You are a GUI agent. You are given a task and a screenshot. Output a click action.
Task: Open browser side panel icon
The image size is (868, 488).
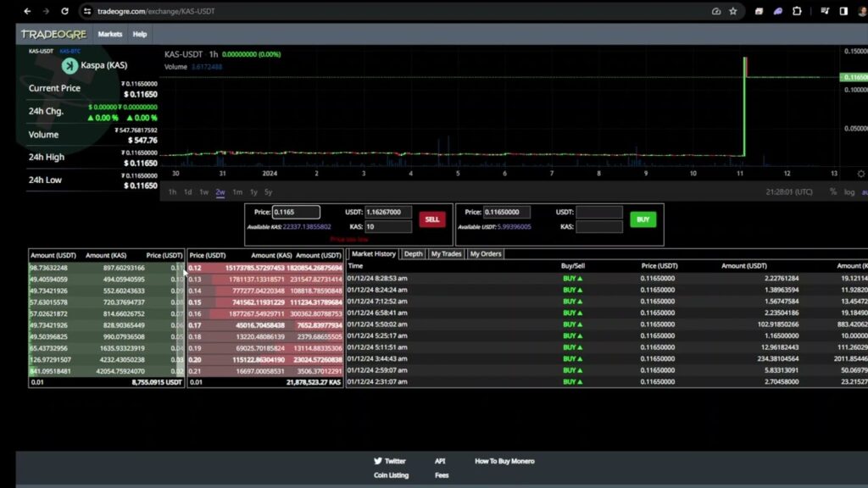pos(843,11)
